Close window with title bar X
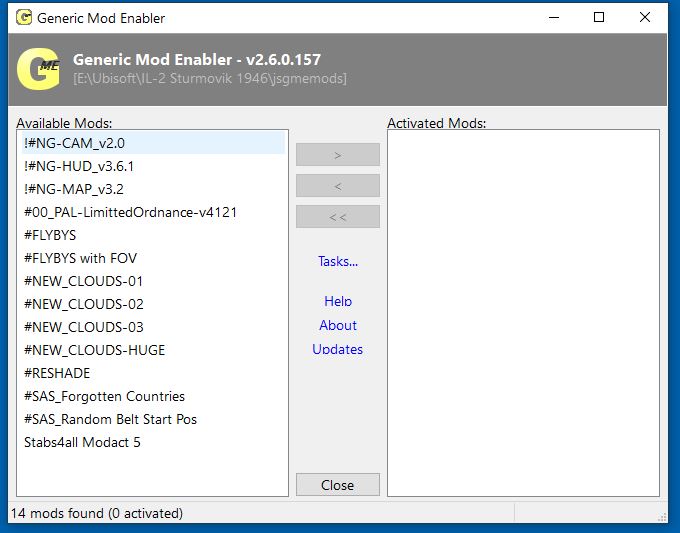 (645, 17)
